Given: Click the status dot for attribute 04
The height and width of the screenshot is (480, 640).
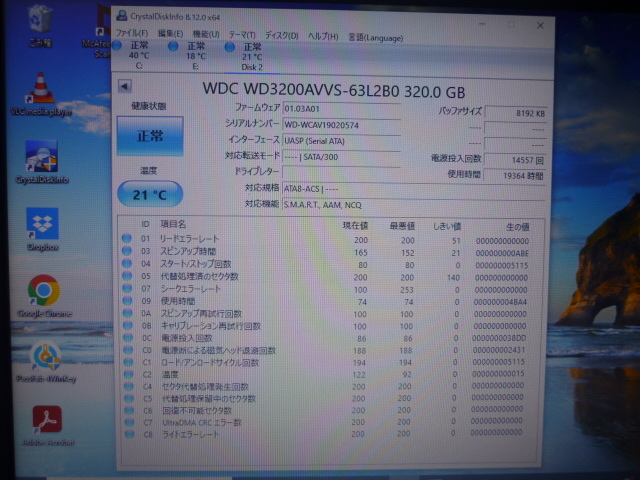Looking at the screenshot, I should (127, 263).
